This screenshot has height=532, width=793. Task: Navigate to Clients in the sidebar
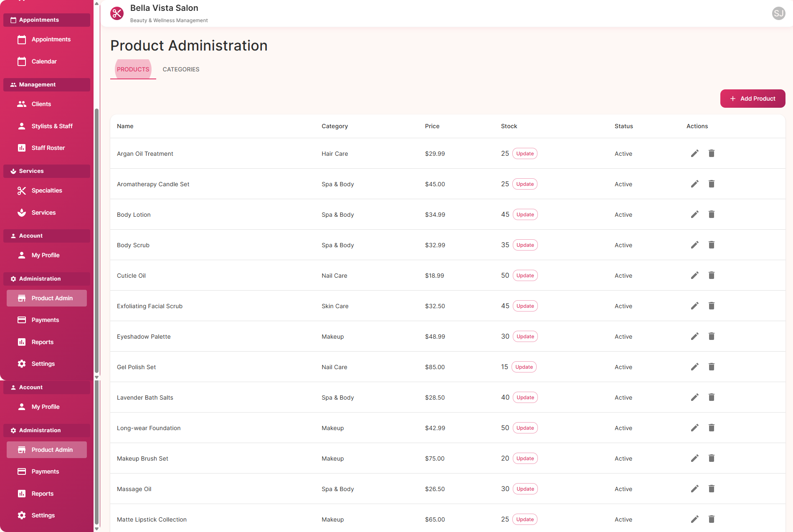[x=41, y=104]
